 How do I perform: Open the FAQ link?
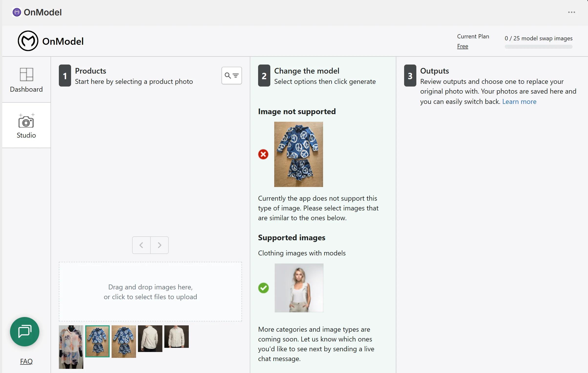tap(26, 361)
